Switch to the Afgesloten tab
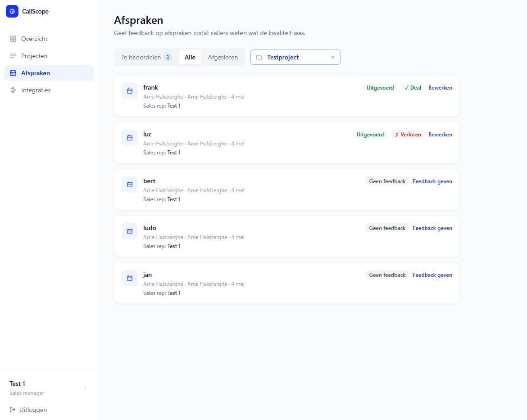This screenshot has height=420, width=527. (x=223, y=57)
